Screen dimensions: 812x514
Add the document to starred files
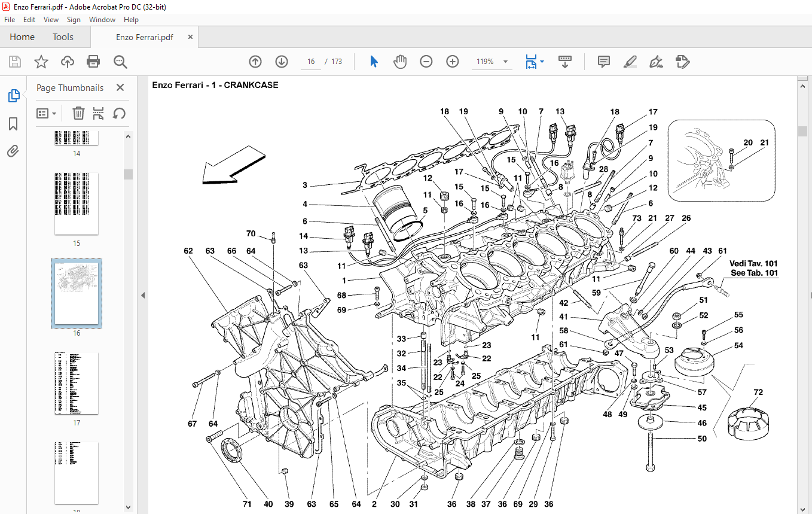coord(41,62)
